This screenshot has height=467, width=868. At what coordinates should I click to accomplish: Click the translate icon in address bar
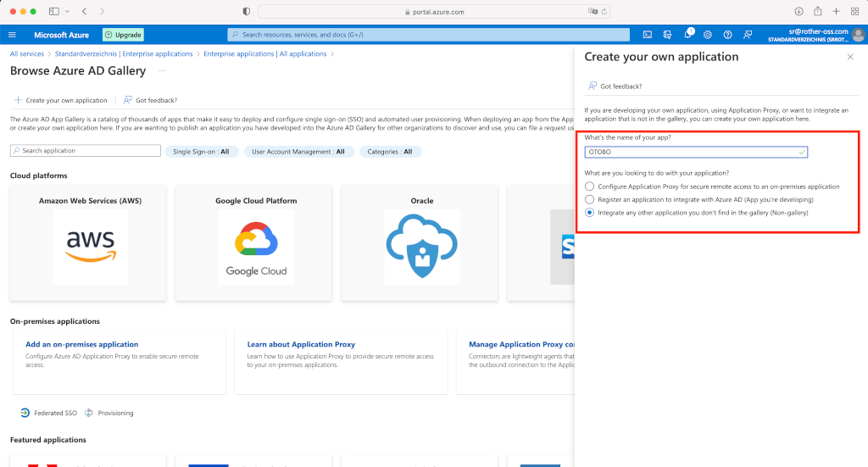tap(593, 12)
